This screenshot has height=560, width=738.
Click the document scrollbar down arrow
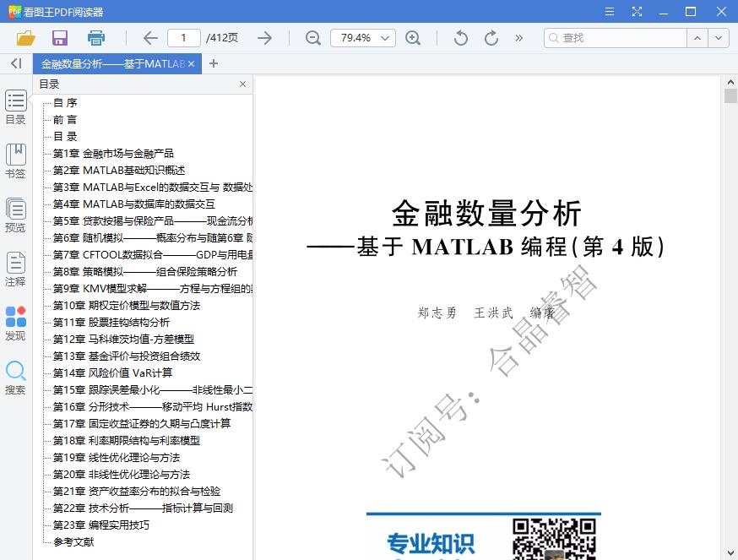tap(730, 553)
